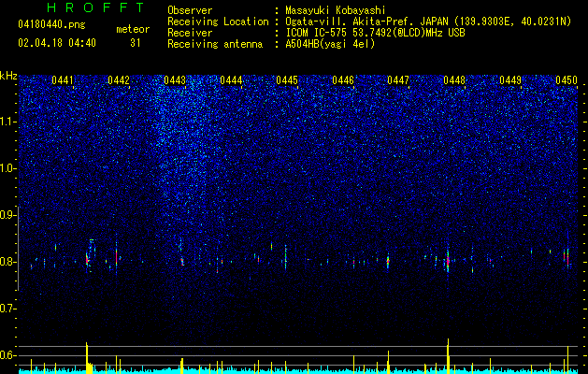
Task: Click the Receiving antenna label
Action: point(215,44)
